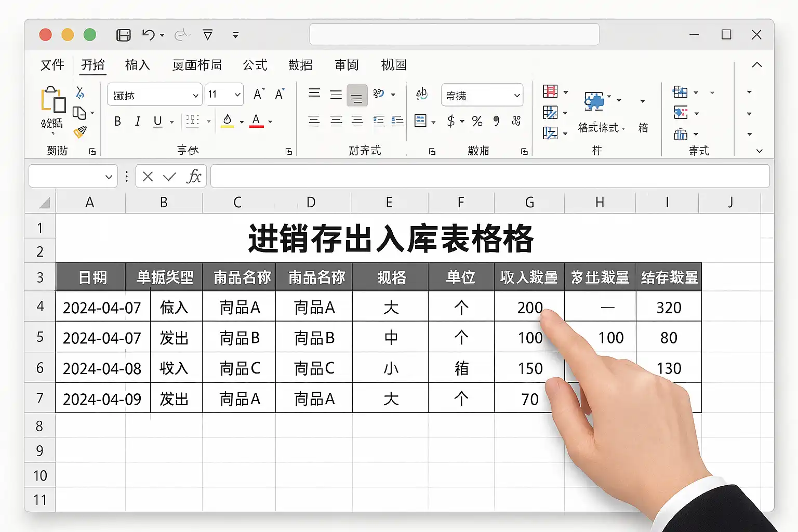798x532 pixels.
Task: Click the Insert cells icon
Action: pyautogui.click(x=680, y=92)
